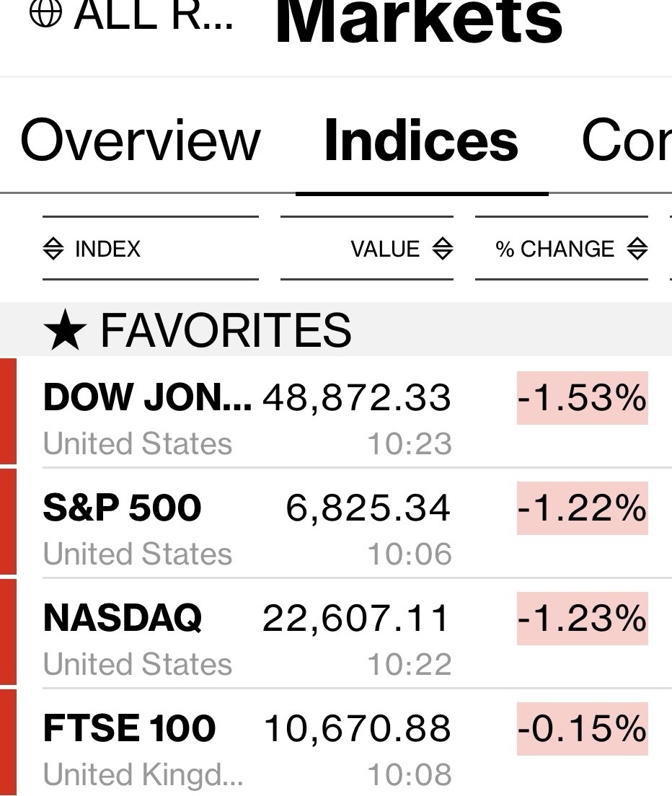Viewport: 672px width, 796px height.
Task: Click the sort arrows icon beside VALUE
Action: (442, 249)
